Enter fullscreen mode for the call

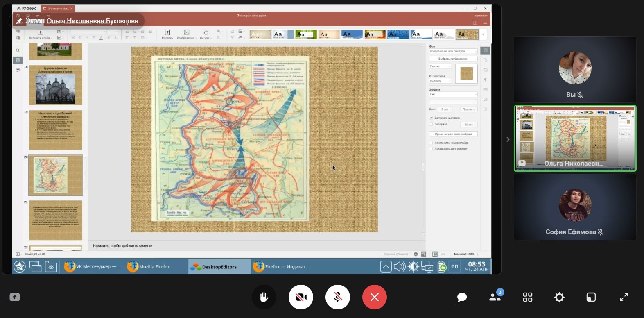tap(624, 297)
